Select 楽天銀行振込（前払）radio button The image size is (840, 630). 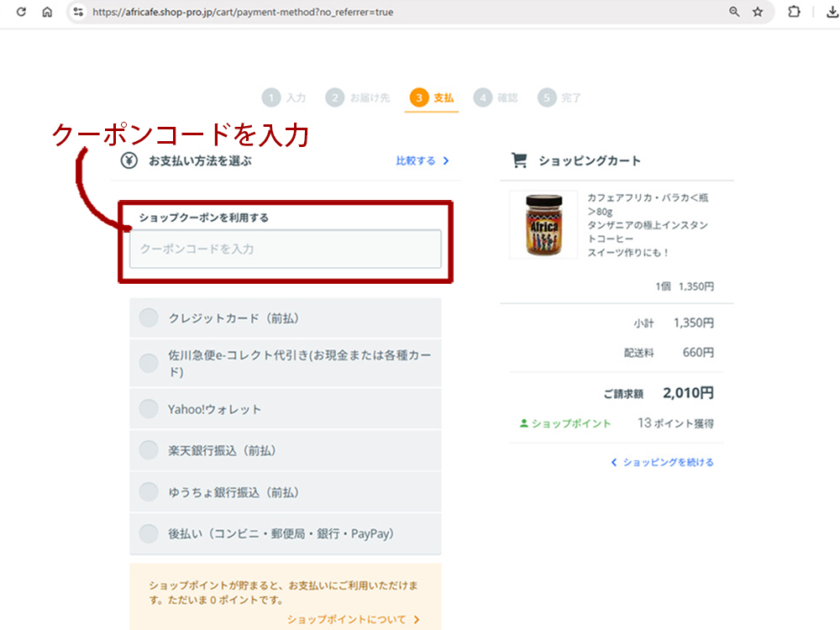click(x=149, y=450)
